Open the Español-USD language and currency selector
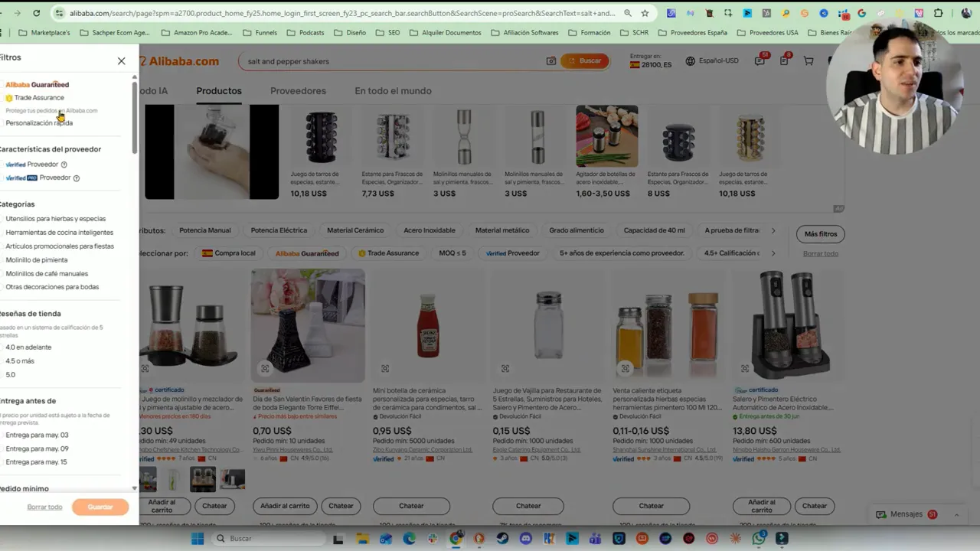This screenshot has width=980, height=551. tap(712, 61)
